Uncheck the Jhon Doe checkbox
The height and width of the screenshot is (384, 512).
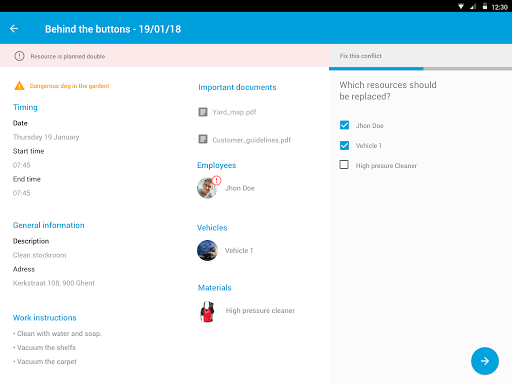(344, 125)
